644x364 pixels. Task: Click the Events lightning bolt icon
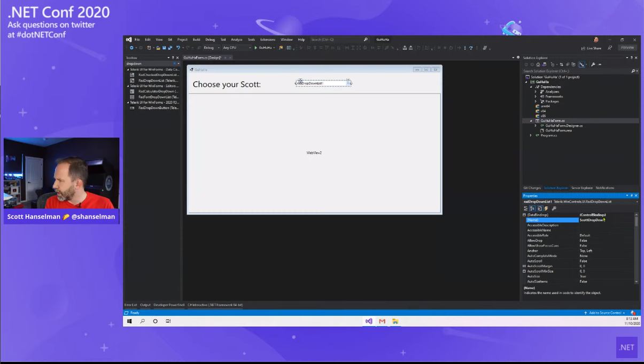click(546, 208)
